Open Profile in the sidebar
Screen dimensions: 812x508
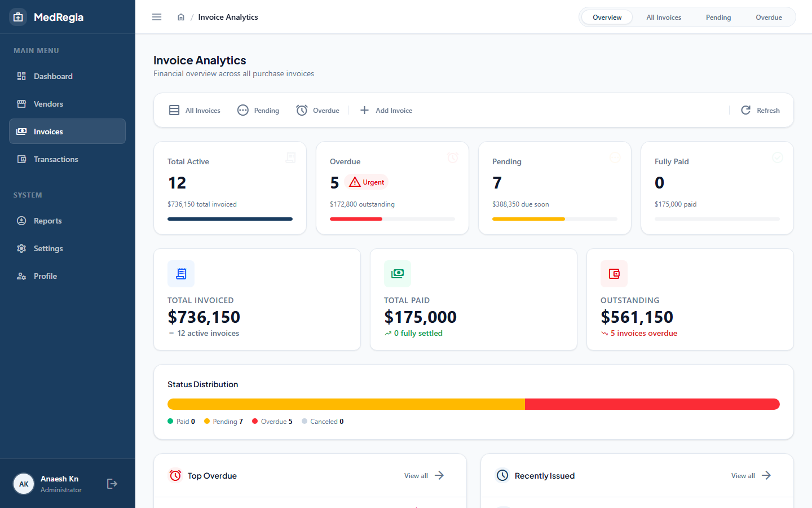(67, 276)
